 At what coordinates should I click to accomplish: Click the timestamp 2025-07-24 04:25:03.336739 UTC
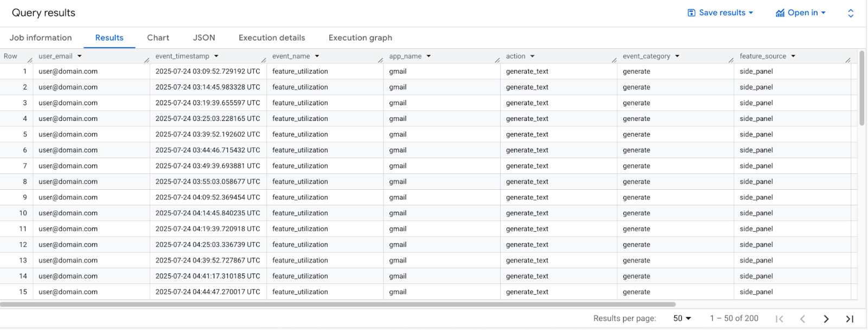pos(208,244)
